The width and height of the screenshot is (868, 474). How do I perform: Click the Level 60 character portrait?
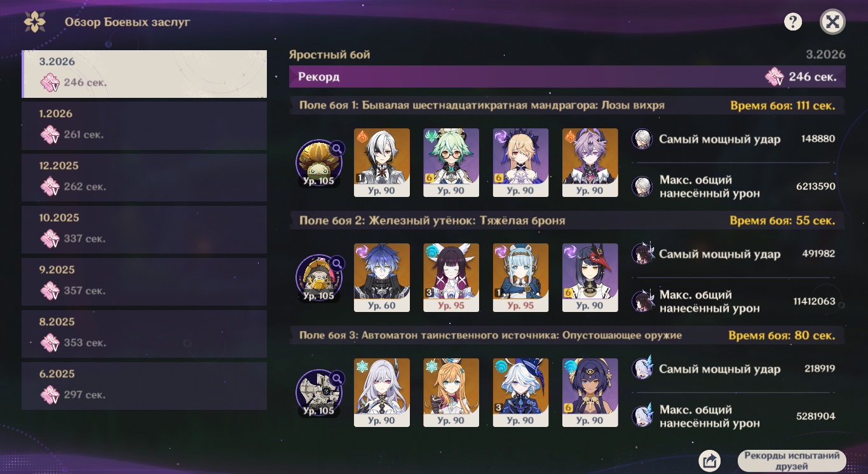(x=381, y=278)
